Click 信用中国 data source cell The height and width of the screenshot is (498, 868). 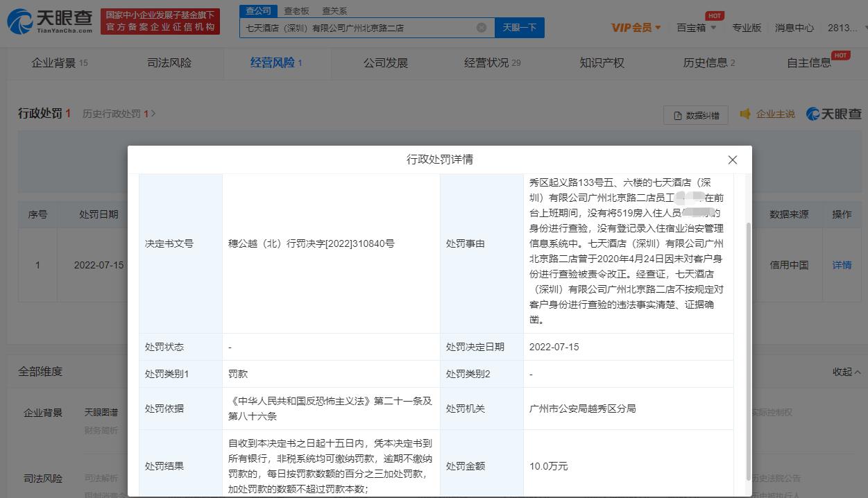tap(789, 265)
